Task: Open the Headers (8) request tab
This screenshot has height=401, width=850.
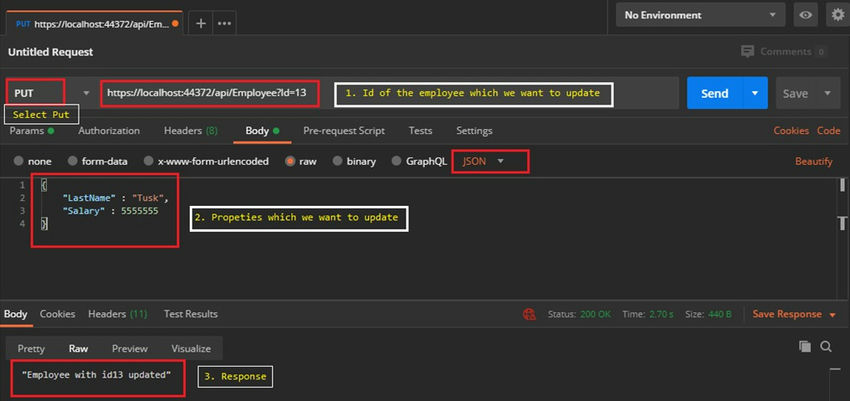Action: click(x=191, y=131)
